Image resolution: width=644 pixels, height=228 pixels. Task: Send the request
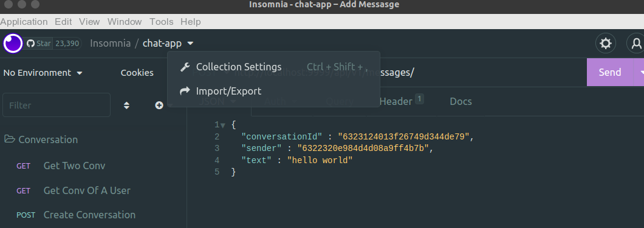coord(609,72)
